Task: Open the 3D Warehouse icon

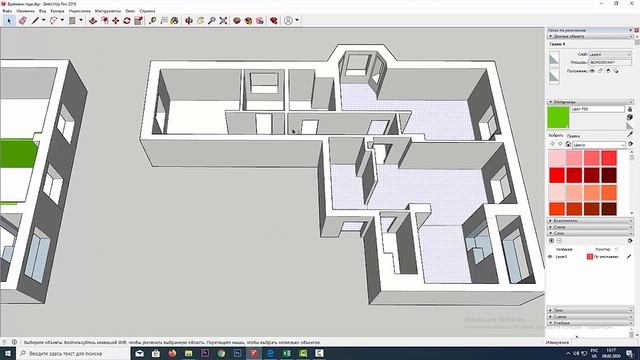Action: point(237,20)
